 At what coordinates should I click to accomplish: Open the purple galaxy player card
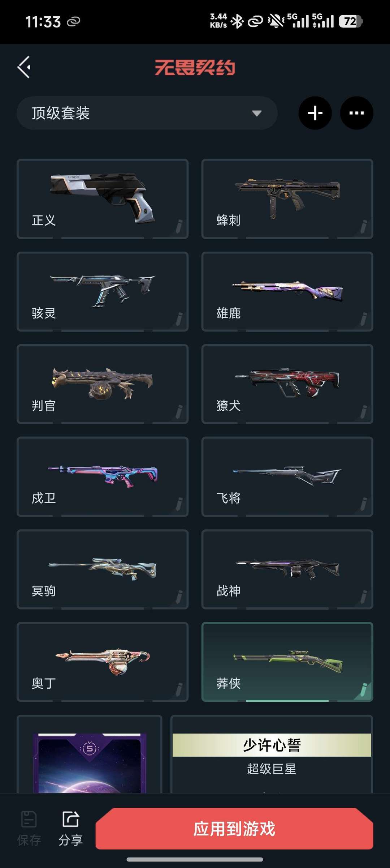(x=90, y=763)
